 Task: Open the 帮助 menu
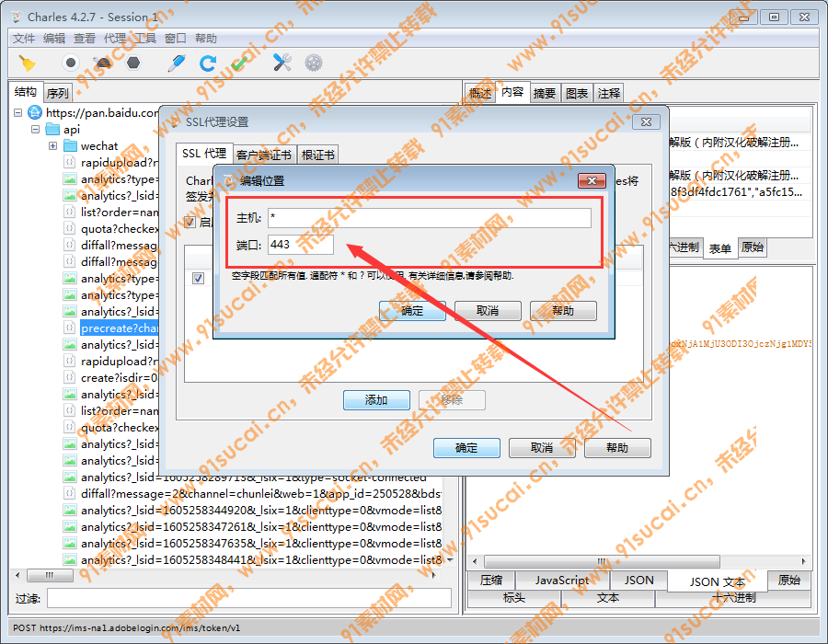[206, 39]
